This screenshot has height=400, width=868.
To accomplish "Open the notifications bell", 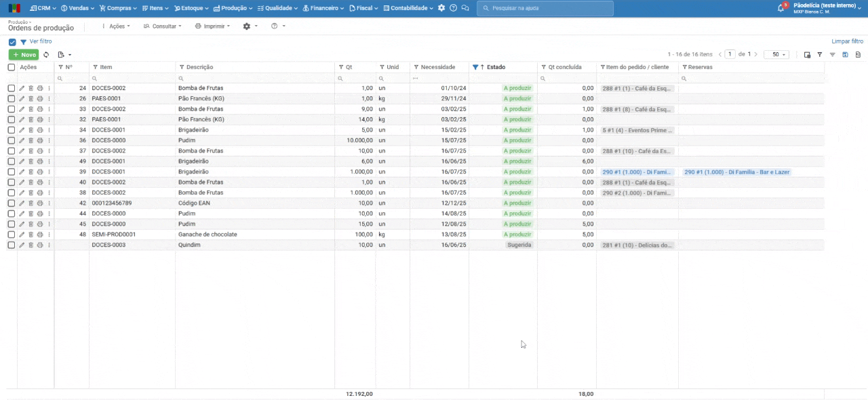I will click(781, 8).
